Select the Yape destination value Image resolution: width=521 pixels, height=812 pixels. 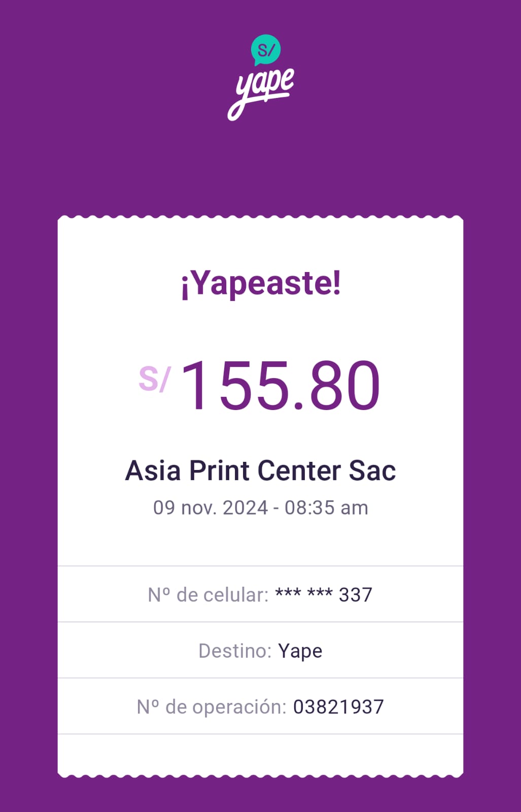[x=300, y=651]
